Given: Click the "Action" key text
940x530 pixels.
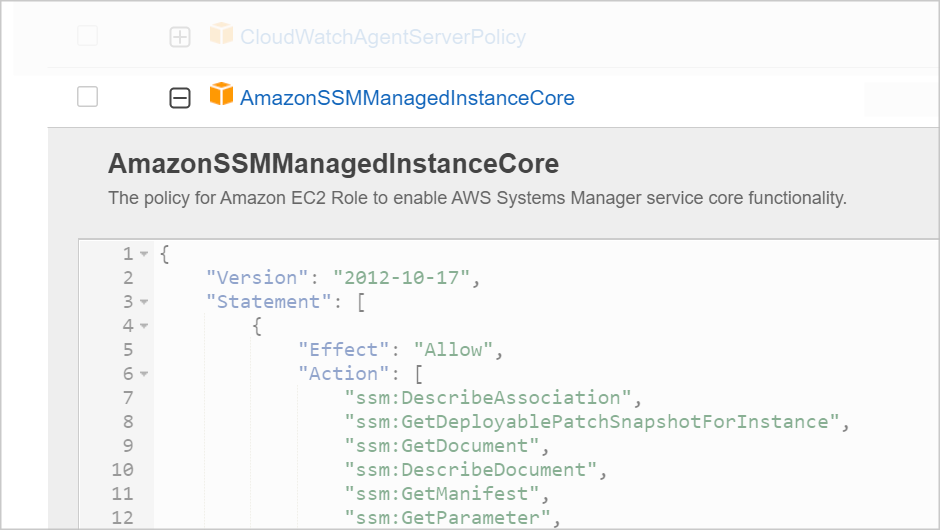Looking at the screenshot, I should pyautogui.click(x=344, y=374).
